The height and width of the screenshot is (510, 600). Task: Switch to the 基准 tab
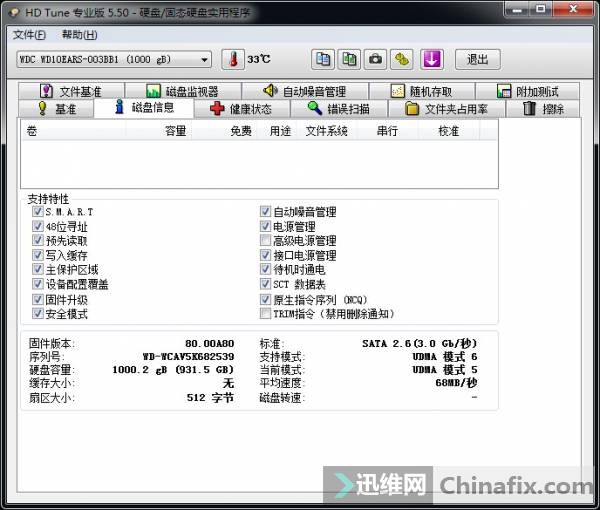tap(56, 109)
